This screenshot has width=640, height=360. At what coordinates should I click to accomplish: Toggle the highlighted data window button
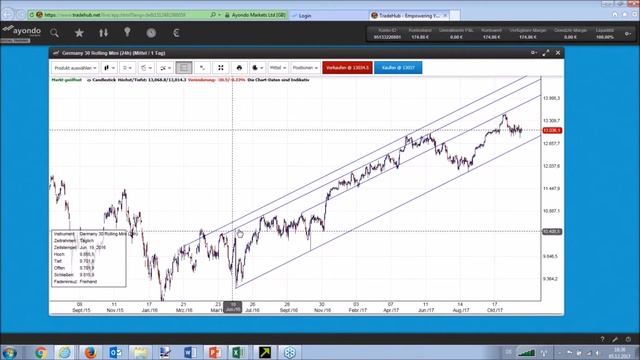point(184,68)
